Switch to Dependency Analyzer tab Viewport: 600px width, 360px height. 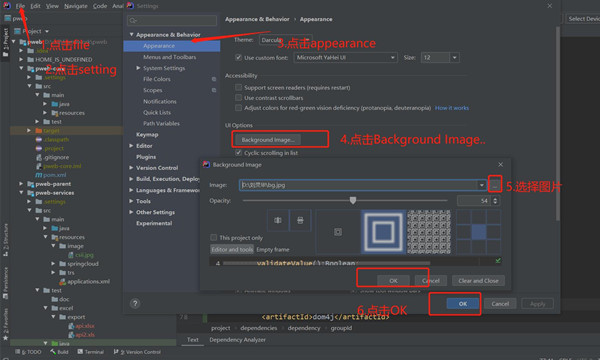point(237,339)
